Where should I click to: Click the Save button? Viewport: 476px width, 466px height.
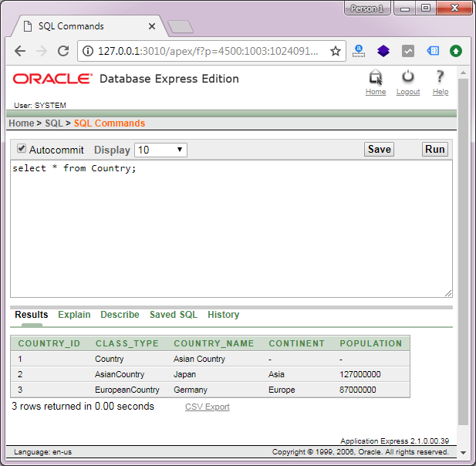[379, 150]
